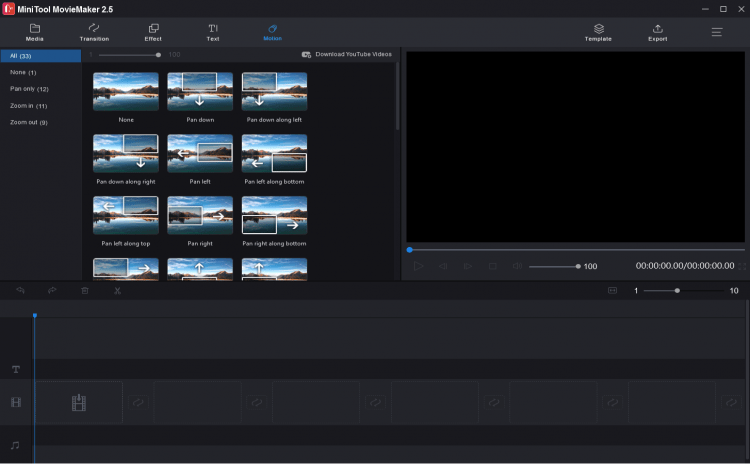Switch to the Effect tab
Screen dimensions: 750x464
[x=153, y=32]
